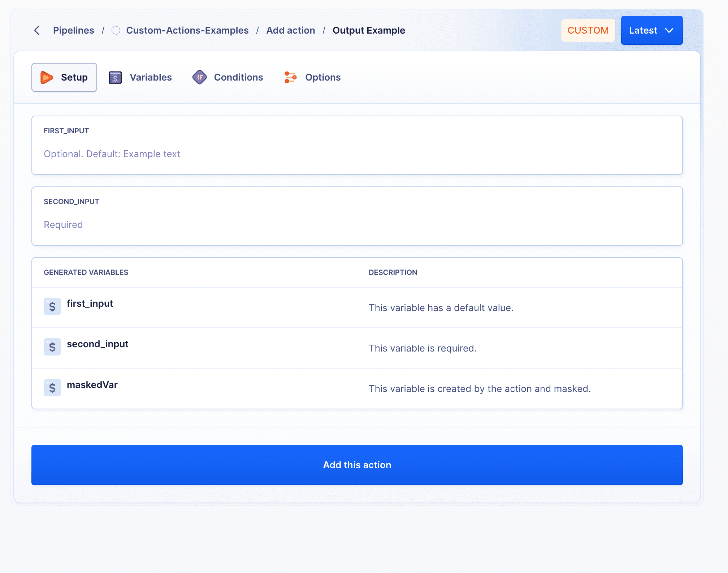Click the Variables tab icon
Screen dimensions: 728x573
pos(115,77)
